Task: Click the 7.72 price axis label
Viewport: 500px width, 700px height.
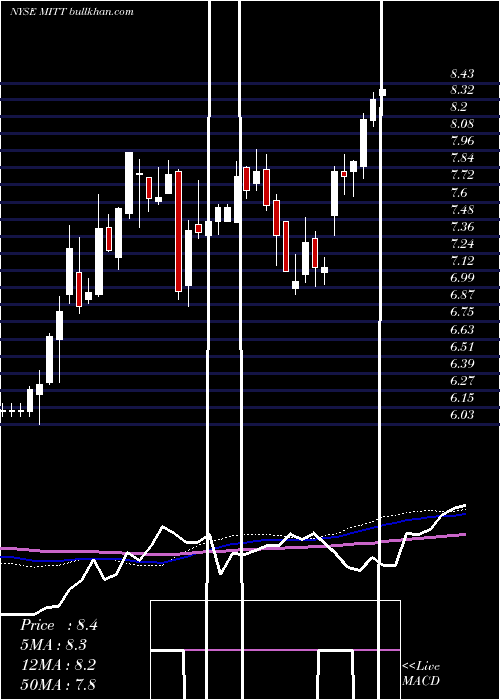Action: coord(462,175)
